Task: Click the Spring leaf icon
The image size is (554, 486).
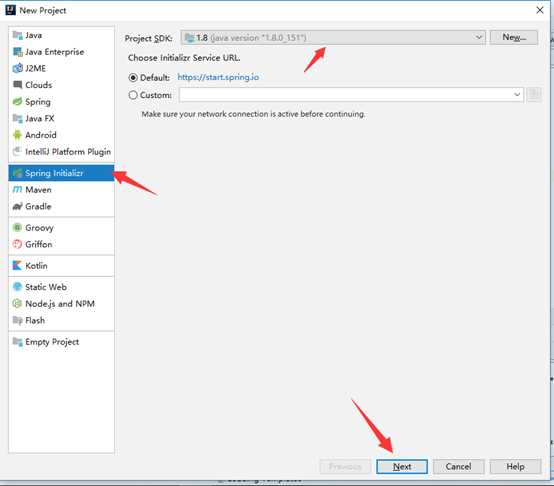Action: pyautogui.click(x=17, y=102)
